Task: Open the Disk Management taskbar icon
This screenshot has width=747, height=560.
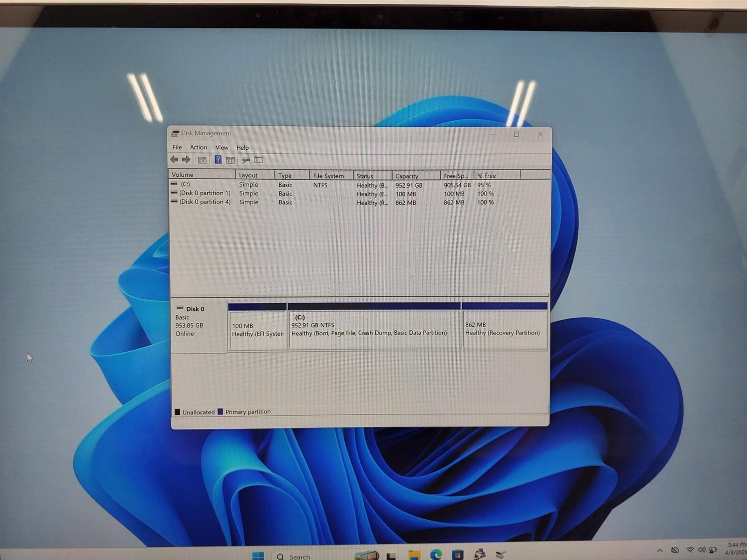Action: coord(501,554)
